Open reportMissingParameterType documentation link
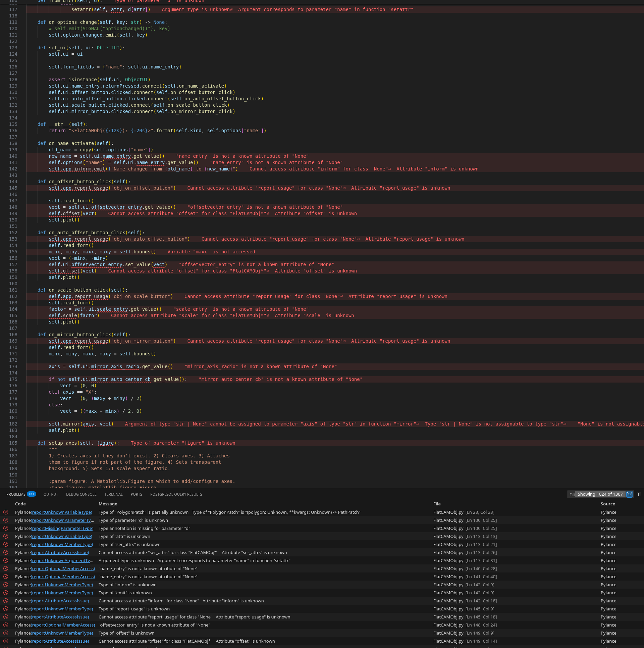This screenshot has width=644, height=648. 62,529
